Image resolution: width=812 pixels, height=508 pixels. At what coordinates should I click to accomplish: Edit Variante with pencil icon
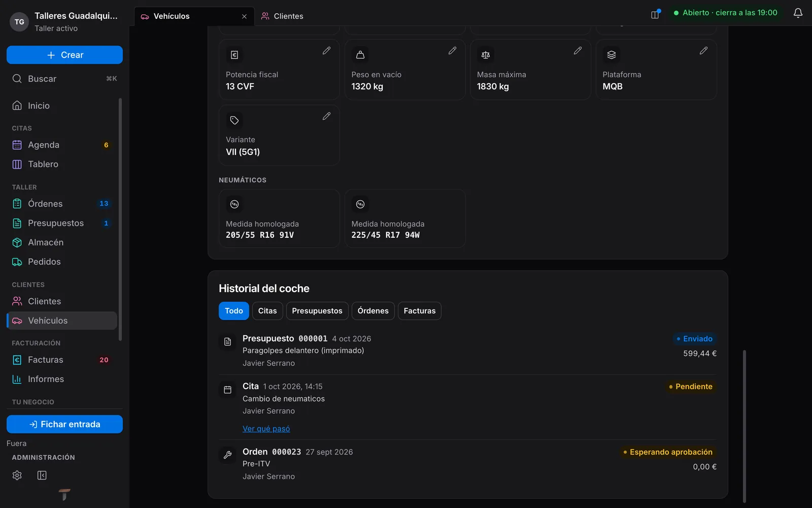[326, 116]
